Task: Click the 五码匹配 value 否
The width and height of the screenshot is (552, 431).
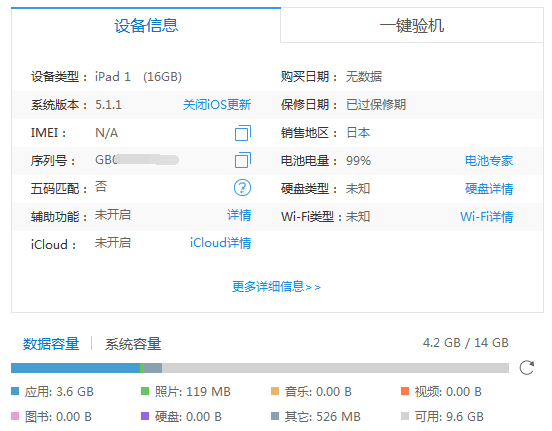Action: pos(101,187)
